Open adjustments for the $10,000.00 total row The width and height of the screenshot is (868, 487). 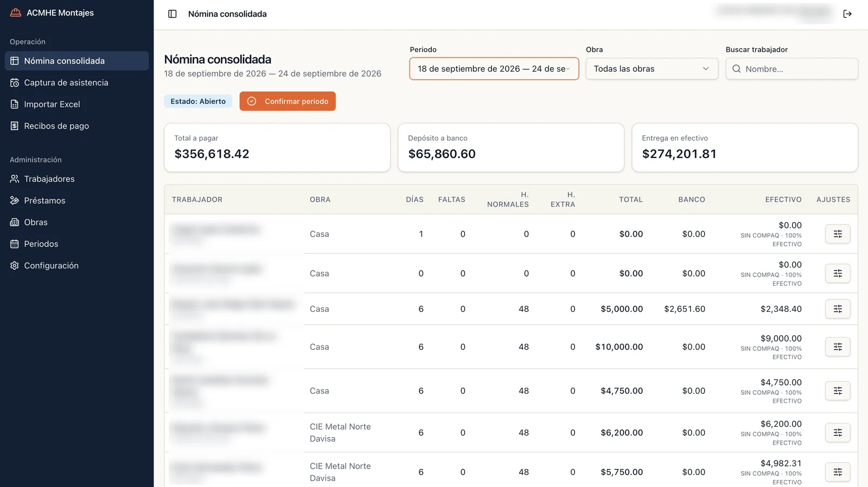pos(838,347)
